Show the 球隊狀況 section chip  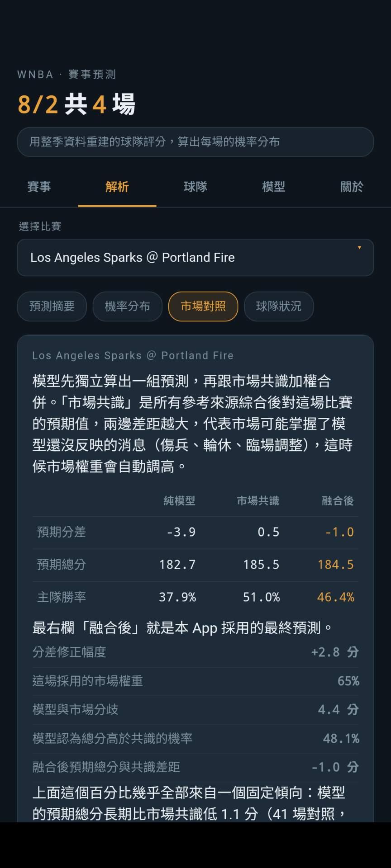[x=279, y=307]
